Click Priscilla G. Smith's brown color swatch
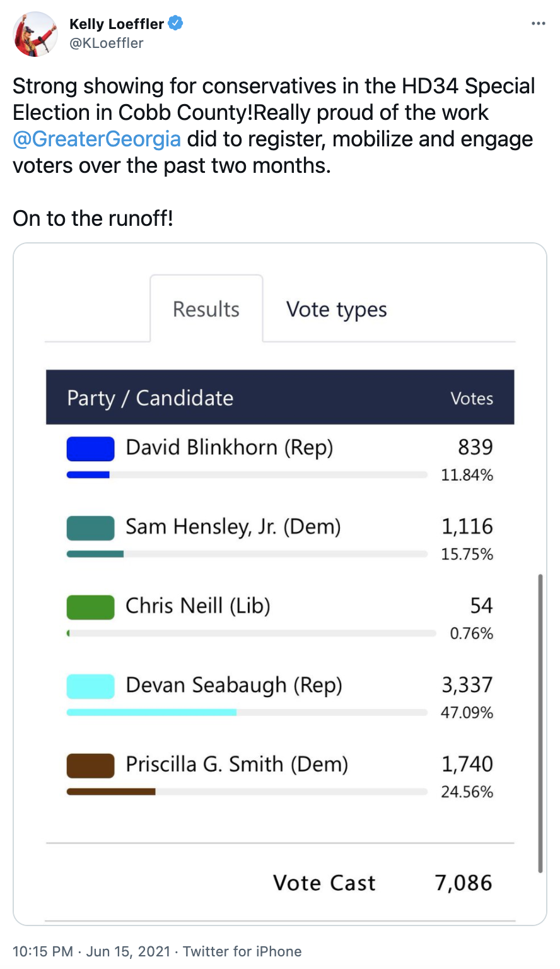The image size is (560, 969). tap(91, 765)
